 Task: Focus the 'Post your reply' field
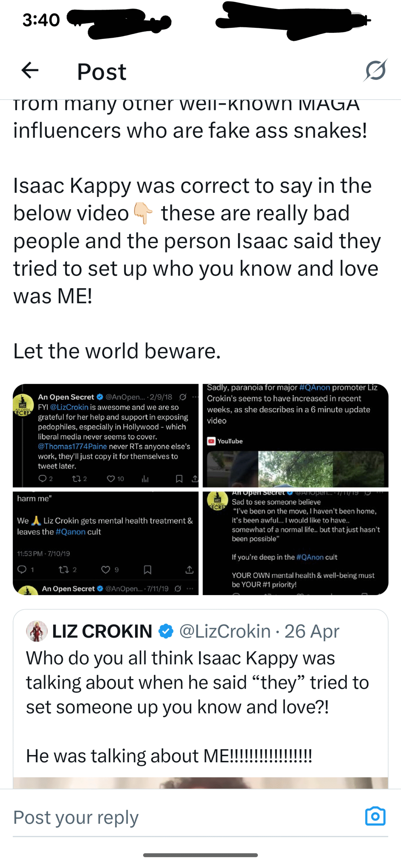click(170, 817)
